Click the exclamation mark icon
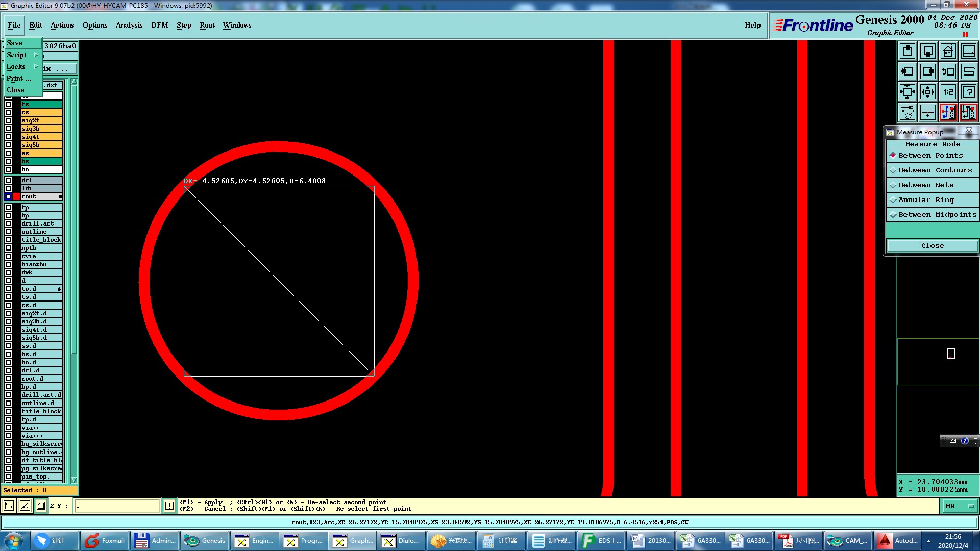This screenshot has height=551, width=980. click(x=169, y=506)
